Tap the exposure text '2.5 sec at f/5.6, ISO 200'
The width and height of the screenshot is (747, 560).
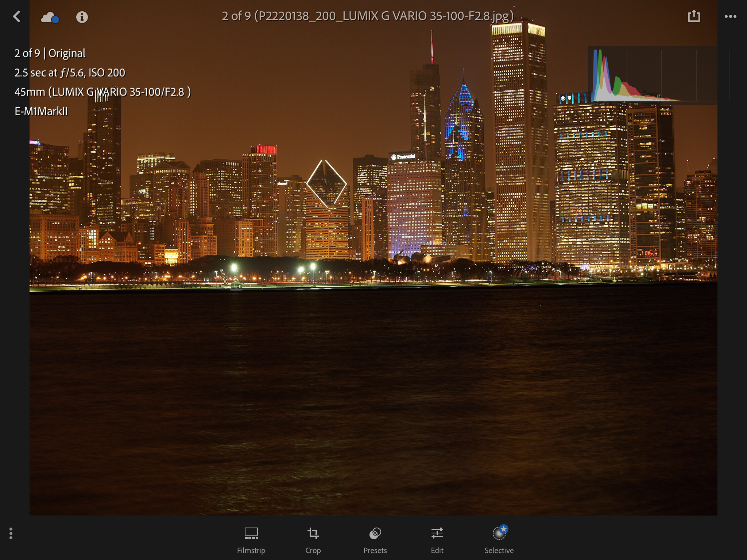click(x=70, y=73)
